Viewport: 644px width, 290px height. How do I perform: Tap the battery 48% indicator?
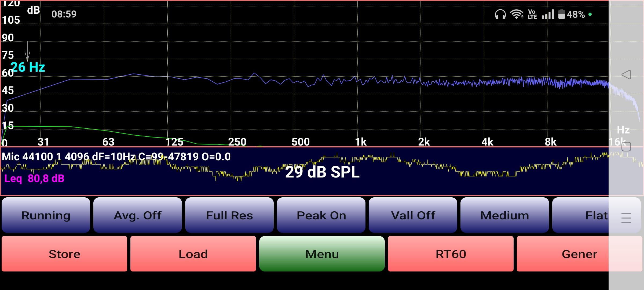(x=572, y=14)
